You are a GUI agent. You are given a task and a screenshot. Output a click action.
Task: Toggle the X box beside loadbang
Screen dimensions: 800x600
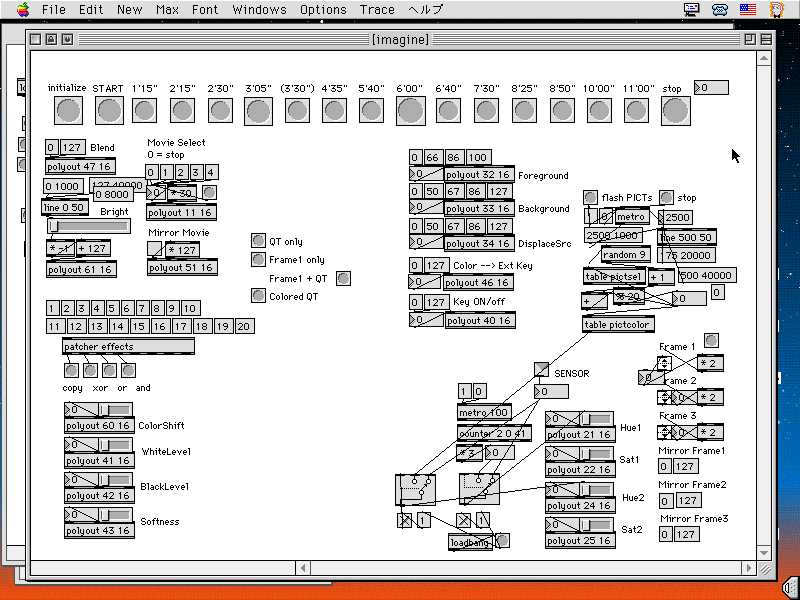pyautogui.click(x=463, y=520)
